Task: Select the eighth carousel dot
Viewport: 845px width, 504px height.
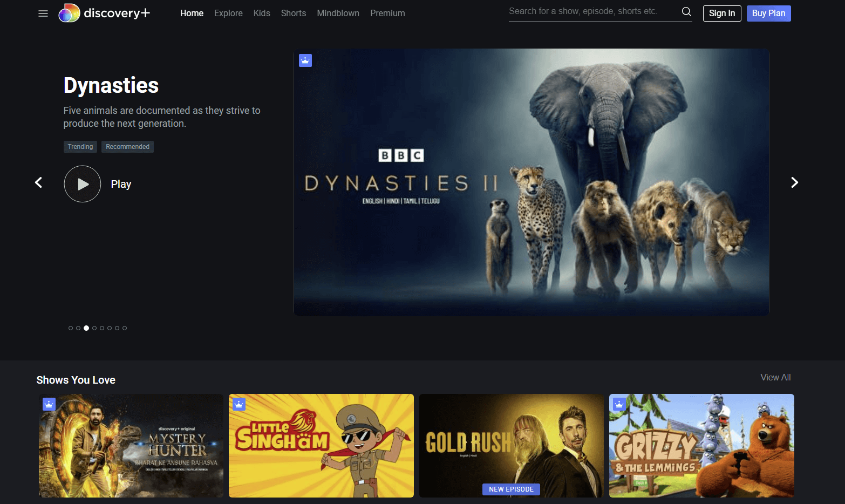Action: pos(125,328)
